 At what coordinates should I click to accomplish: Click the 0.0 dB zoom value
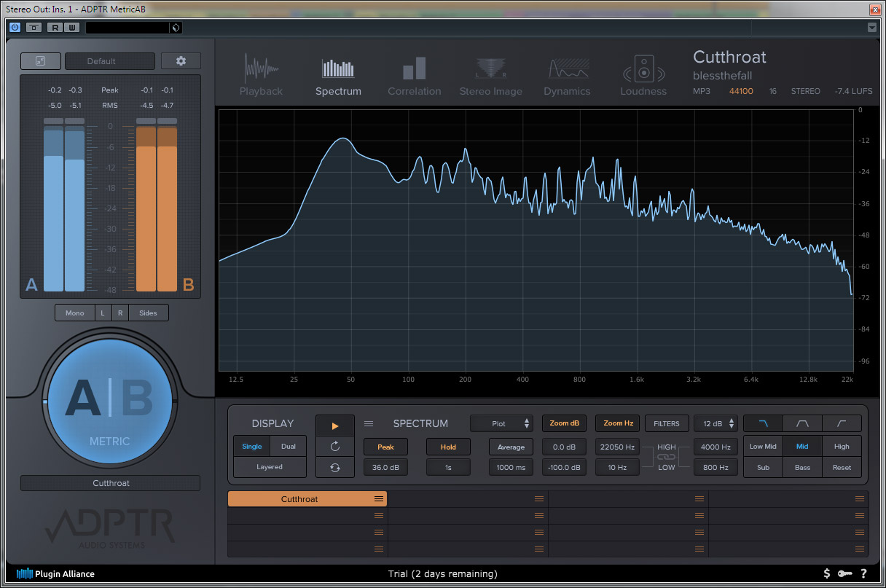[565, 447]
